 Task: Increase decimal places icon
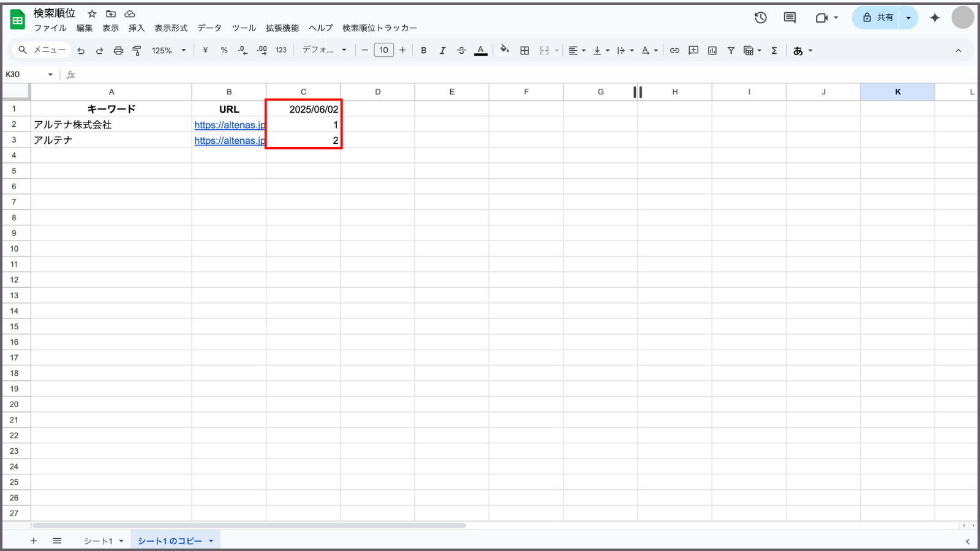tap(262, 50)
